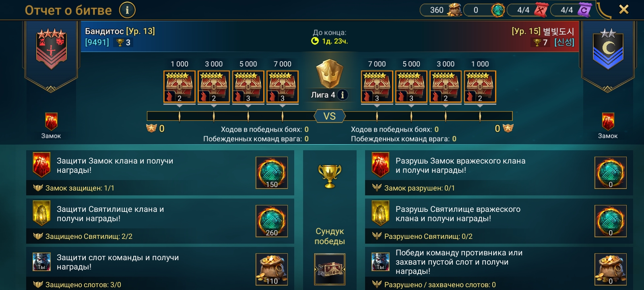Tap the right Замок castle icon
The width and height of the screenshot is (644, 290).
[608, 122]
